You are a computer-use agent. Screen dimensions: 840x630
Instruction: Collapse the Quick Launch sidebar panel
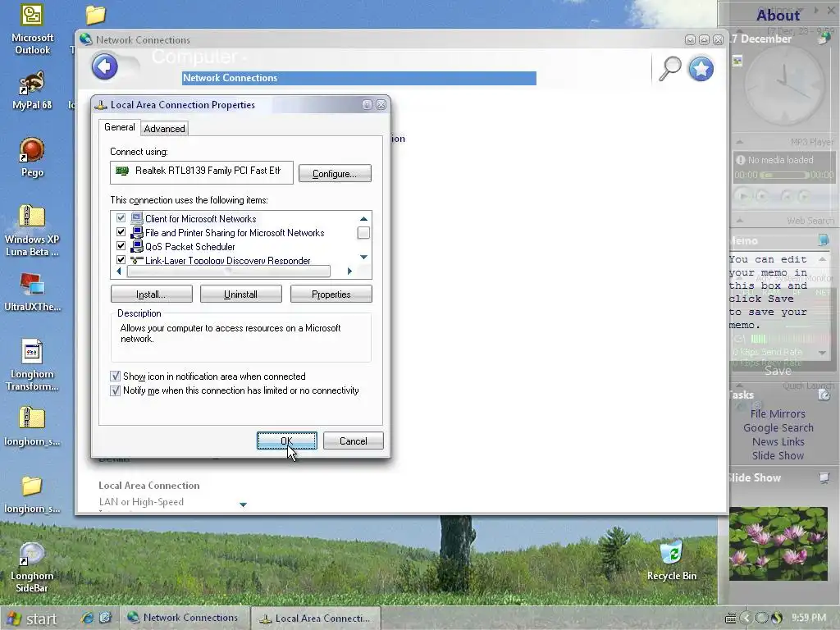pos(739,386)
